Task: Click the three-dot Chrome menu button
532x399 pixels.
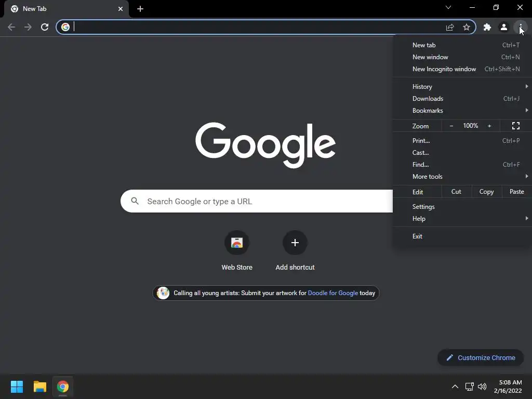Action: tap(520, 27)
